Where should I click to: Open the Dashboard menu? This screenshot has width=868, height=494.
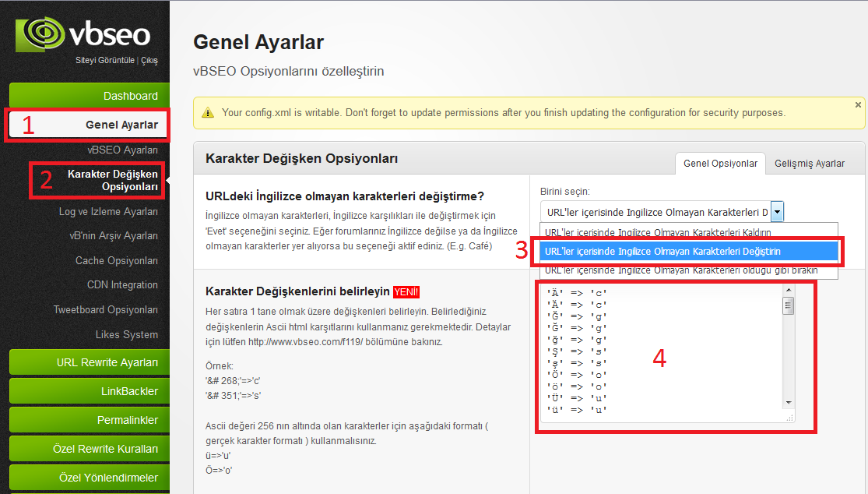tap(90, 96)
